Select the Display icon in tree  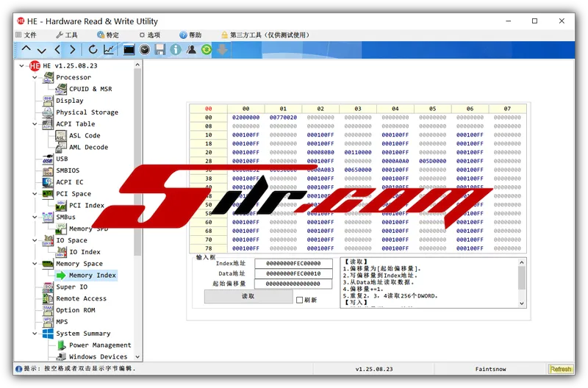(x=48, y=101)
